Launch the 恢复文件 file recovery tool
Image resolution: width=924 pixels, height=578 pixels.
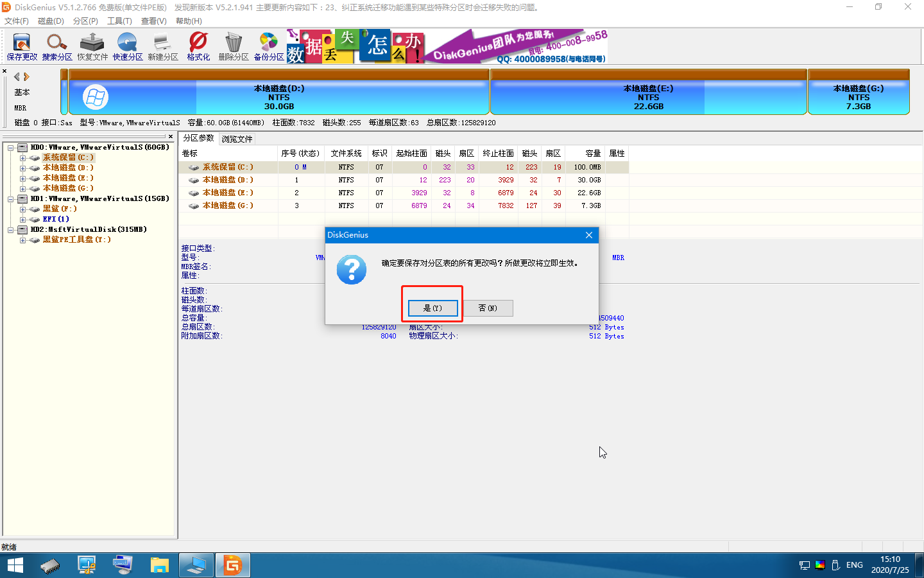(92, 47)
